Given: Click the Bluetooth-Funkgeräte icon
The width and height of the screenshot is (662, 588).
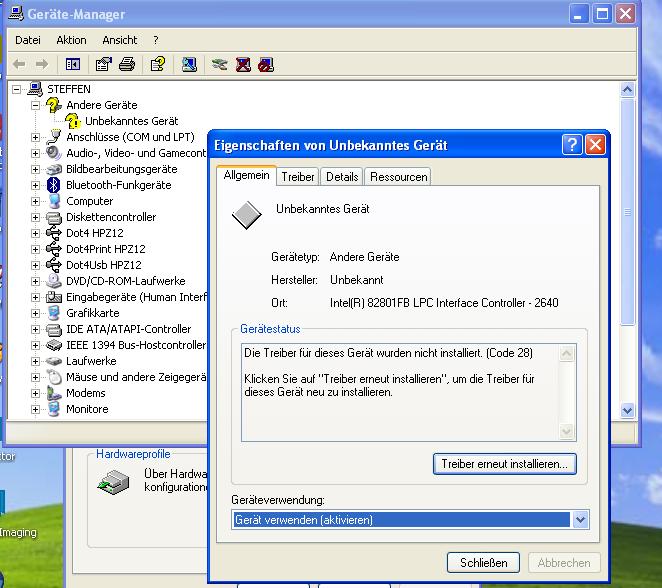Looking at the screenshot, I should coord(54,185).
